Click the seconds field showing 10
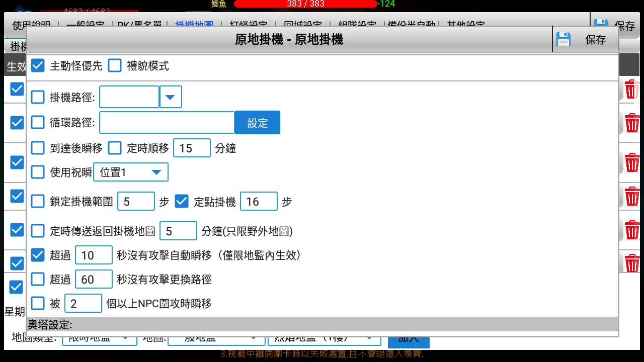Image resolution: width=644 pixels, height=362 pixels. [94, 255]
